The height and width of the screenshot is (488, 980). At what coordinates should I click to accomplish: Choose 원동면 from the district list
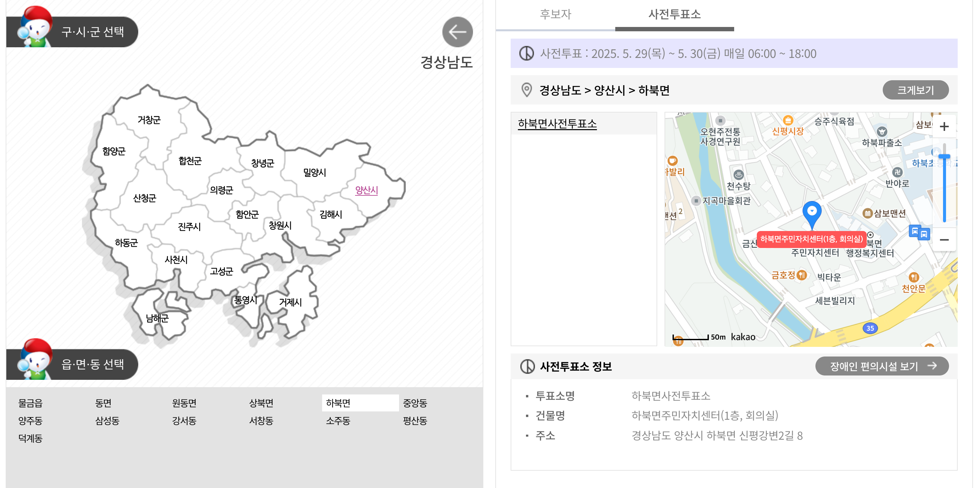(x=184, y=403)
